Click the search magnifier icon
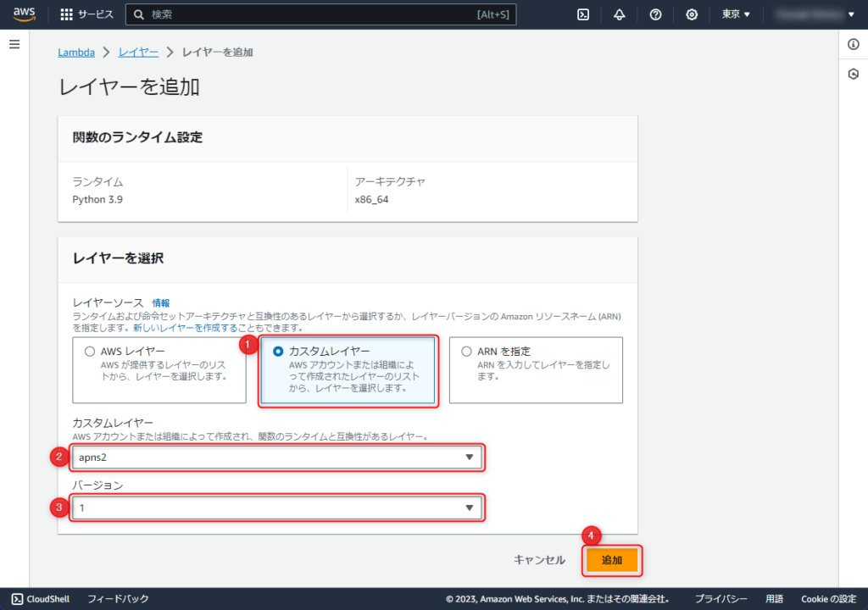 (138, 14)
